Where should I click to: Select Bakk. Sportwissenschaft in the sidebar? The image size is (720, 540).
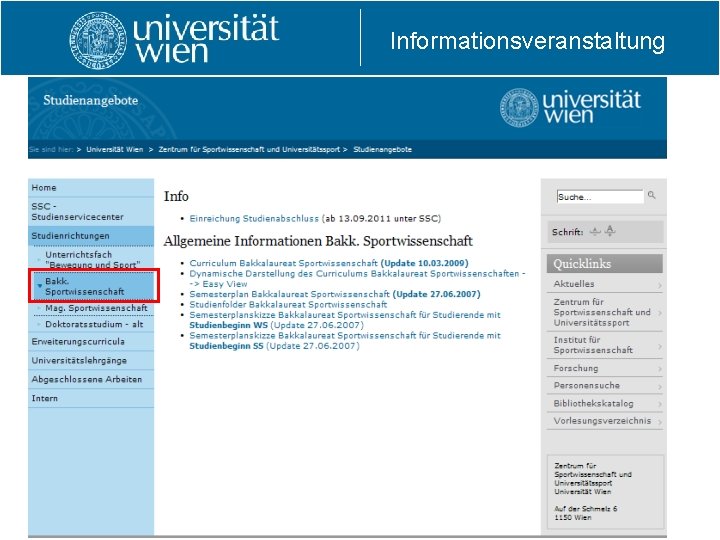[x=94, y=287]
